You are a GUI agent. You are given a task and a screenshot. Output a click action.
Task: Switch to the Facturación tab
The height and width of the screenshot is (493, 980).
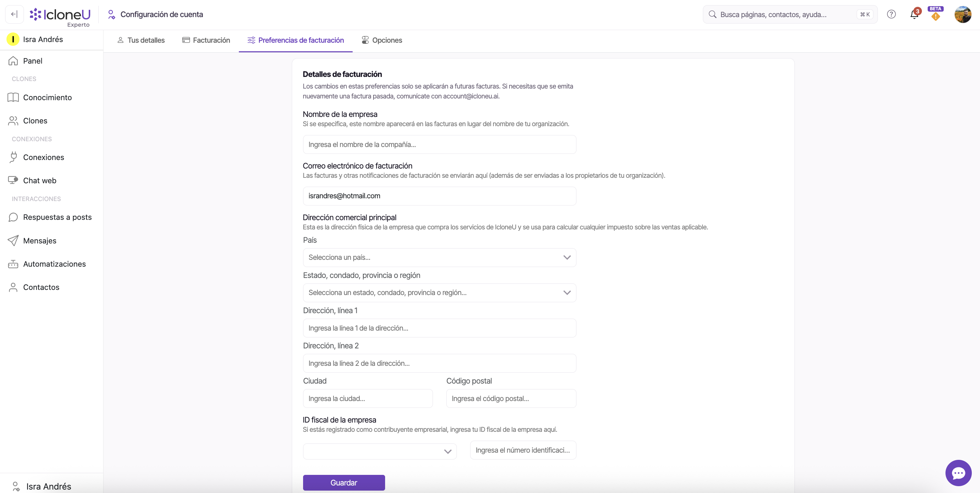click(206, 40)
